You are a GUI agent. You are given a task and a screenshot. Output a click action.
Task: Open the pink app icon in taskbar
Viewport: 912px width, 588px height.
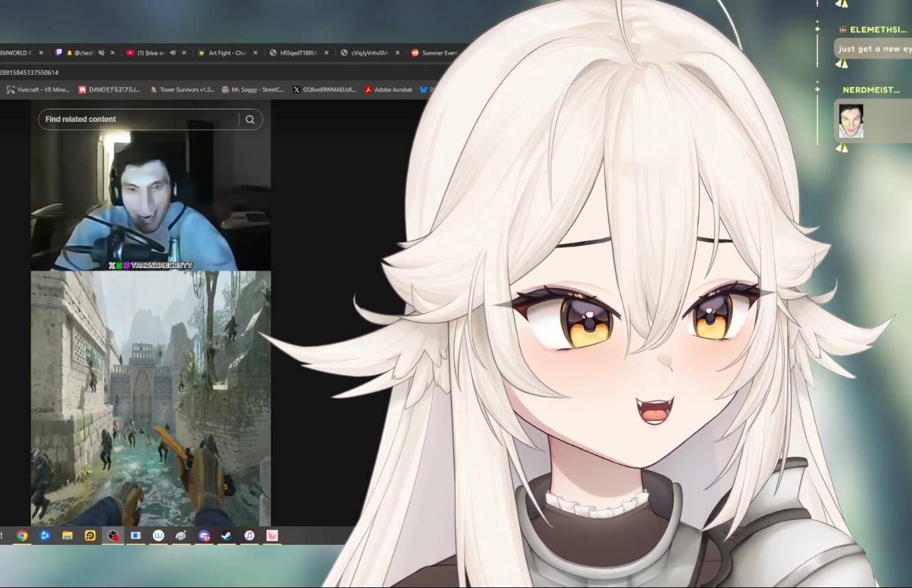tap(272, 536)
